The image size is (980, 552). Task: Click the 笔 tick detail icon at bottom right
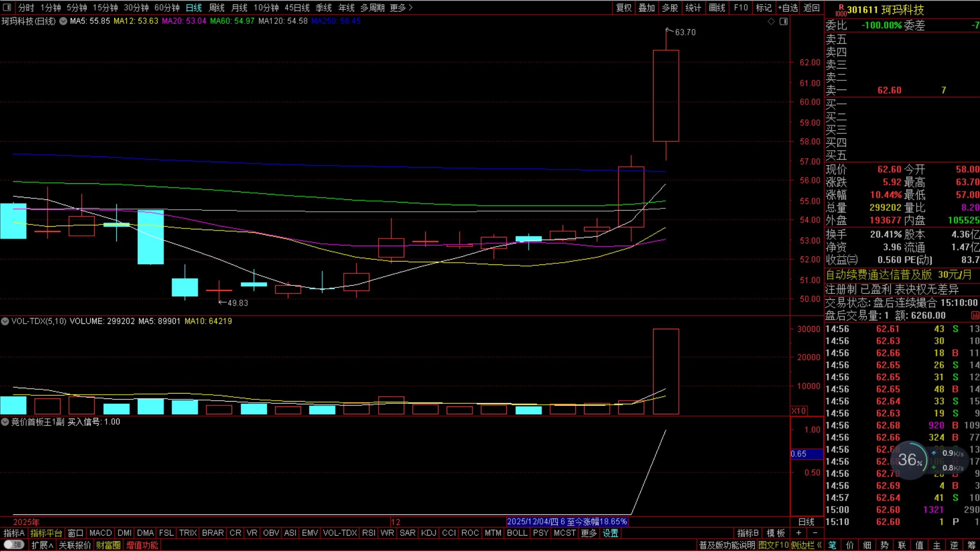click(x=832, y=545)
